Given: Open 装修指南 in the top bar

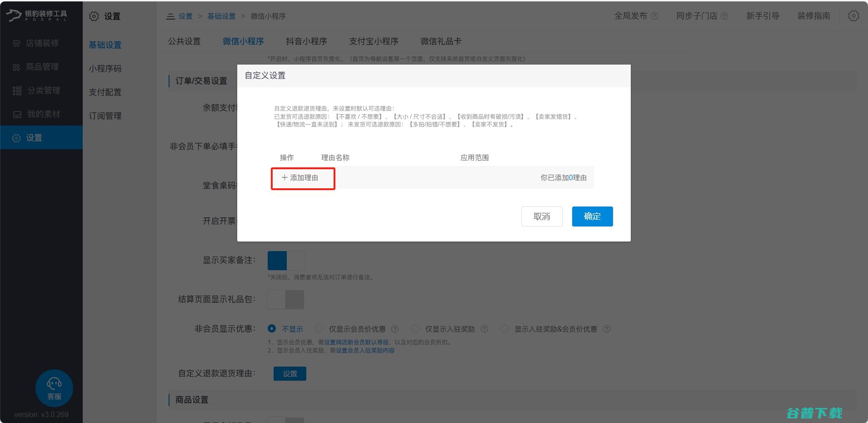Looking at the screenshot, I should click(813, 16).
